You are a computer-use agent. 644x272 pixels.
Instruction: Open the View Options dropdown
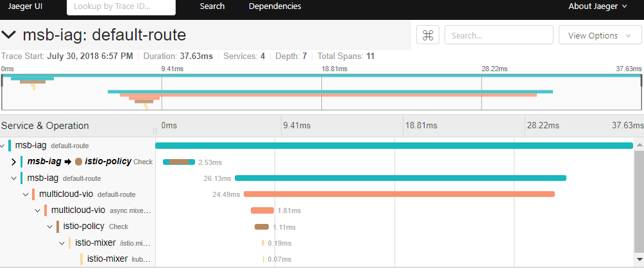coord(600,35)
